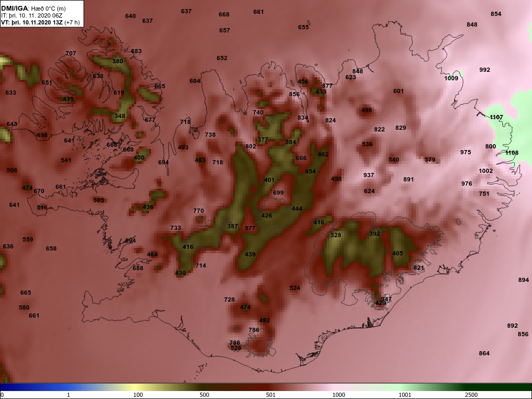Click the pale yellow section of the color scale
This screenshot has height=399, width=532.
134,387
